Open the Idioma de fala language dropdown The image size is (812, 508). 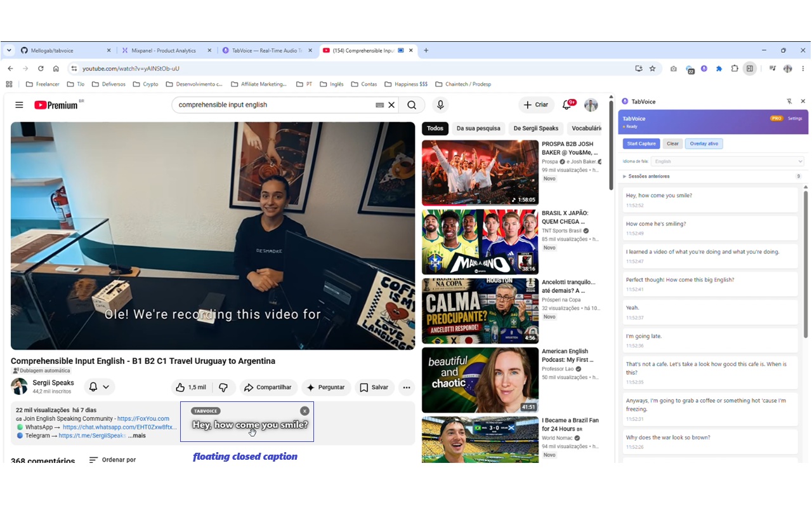pos(728,162)
